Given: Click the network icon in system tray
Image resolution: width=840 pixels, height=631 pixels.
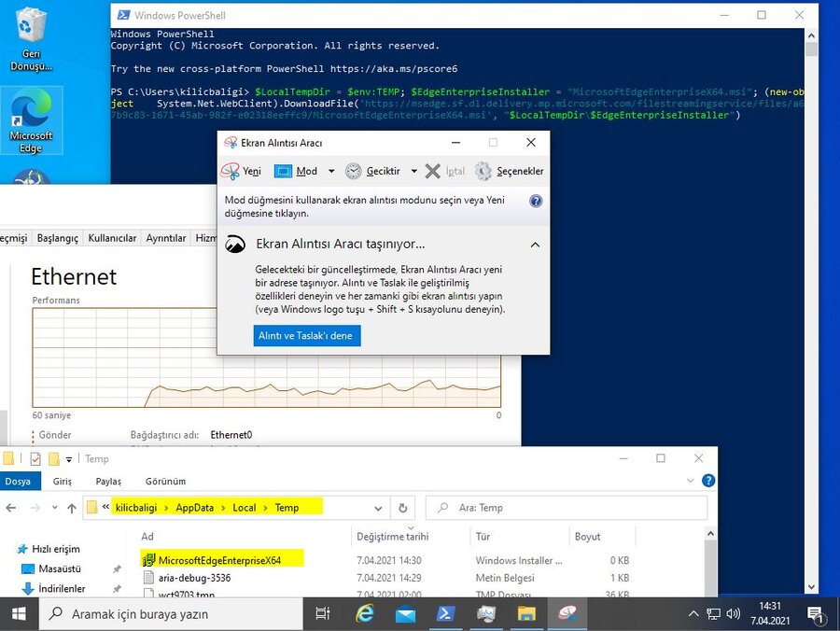Looking at the screenshot, I should (713, 614).
